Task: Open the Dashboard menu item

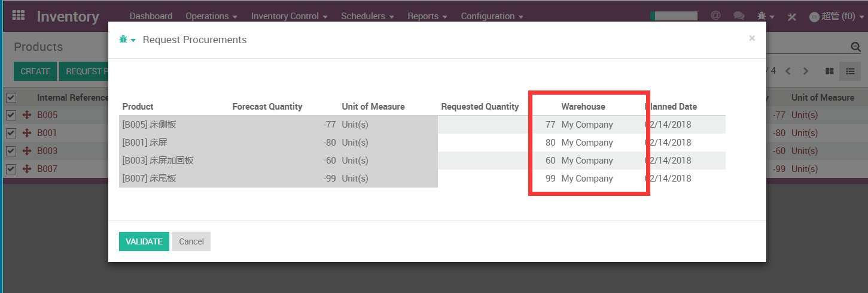Action: (151, 16)
